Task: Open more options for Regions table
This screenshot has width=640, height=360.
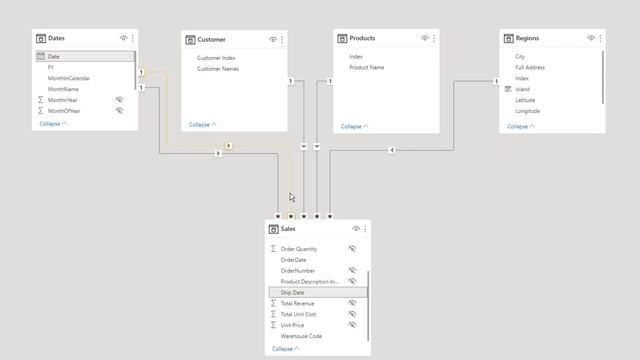Action: pos(600,38)
